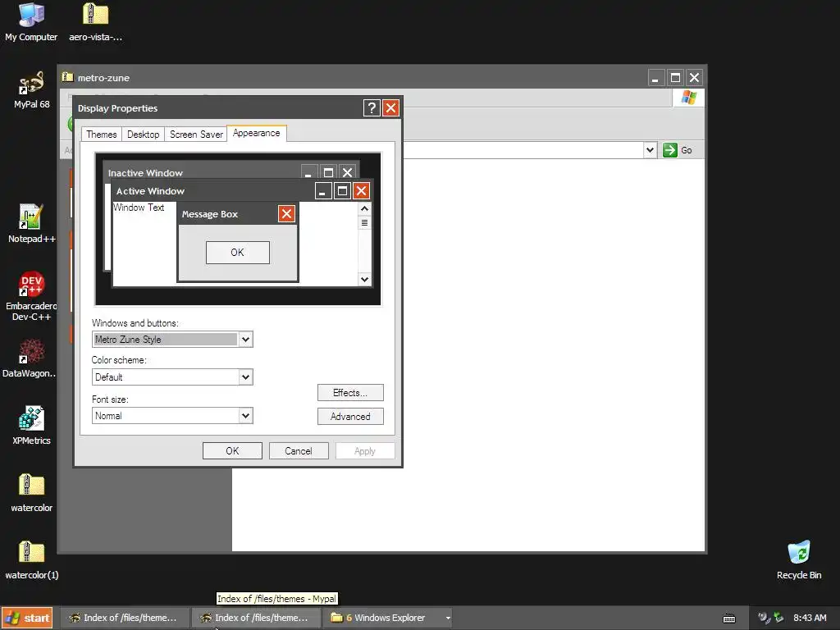
Task: Click the green Go arrow in metro-zune window
Action: pyautogui.click(x=669, y=150)
